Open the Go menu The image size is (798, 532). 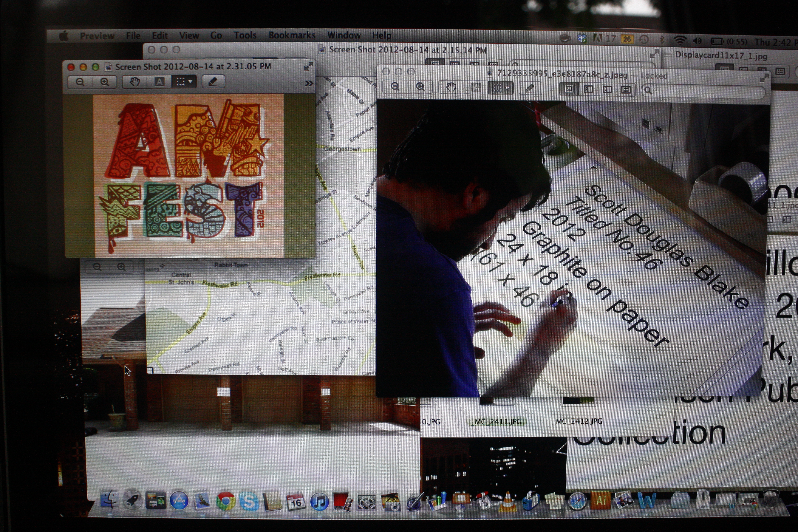pyautogui.click(x=216, y=35)
